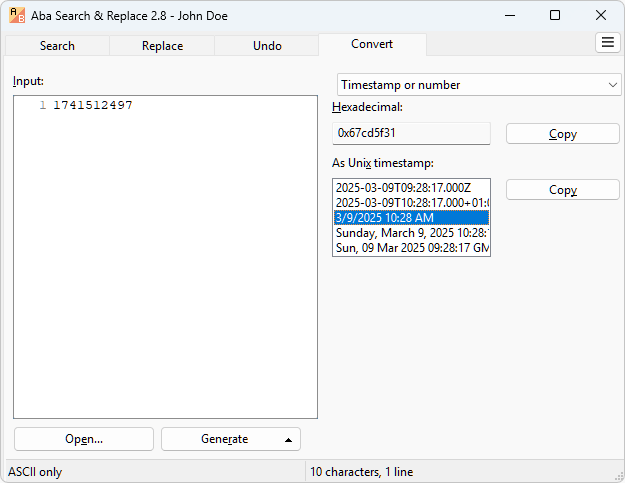Viewport: 625px width, 483px height.
Task: Open the Undo tab
Action: pyautogui.click(x=267, y=46)
